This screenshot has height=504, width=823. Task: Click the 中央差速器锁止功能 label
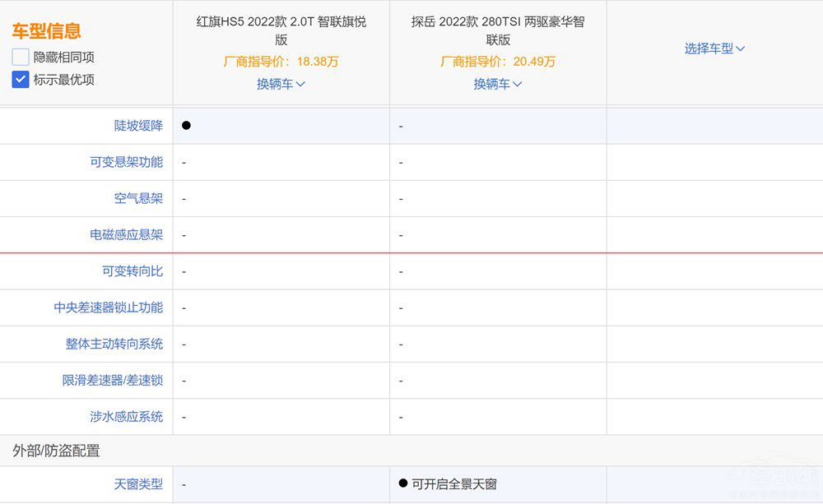108,307
